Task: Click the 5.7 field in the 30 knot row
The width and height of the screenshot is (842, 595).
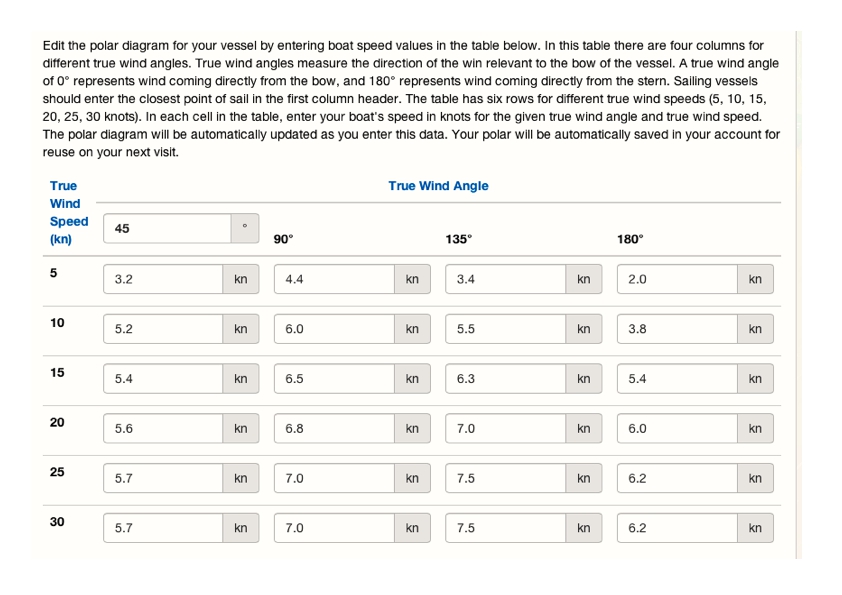Action: (163, 528)
